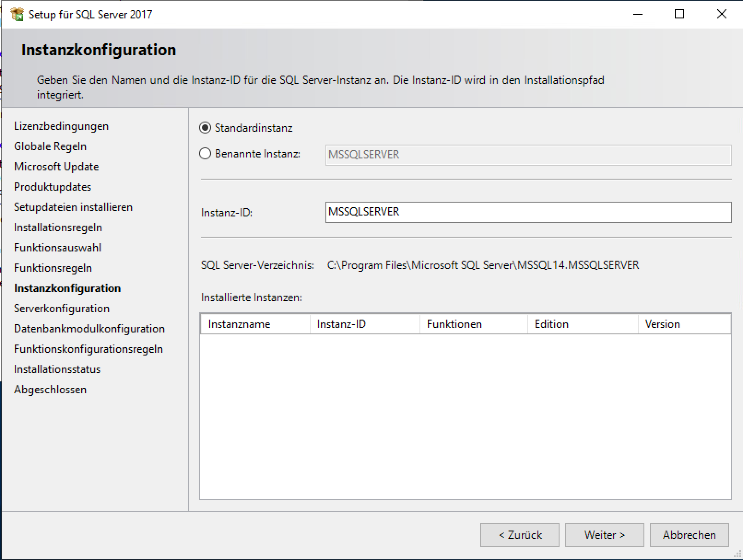Sort by the Instanzname column header
The width and height of the screenshot is (743, 560).
point(255,324)
